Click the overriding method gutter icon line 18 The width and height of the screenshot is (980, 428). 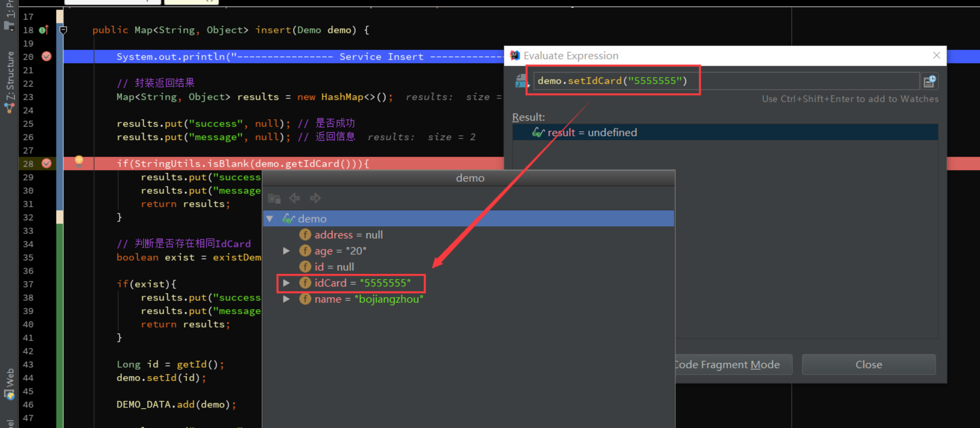(x=44, y=30)
